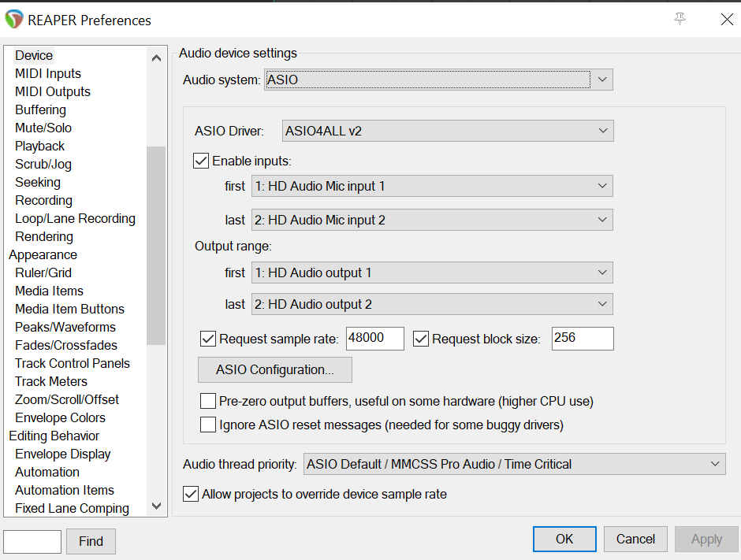Open Buffering preferences page

[x=40, y=110]
